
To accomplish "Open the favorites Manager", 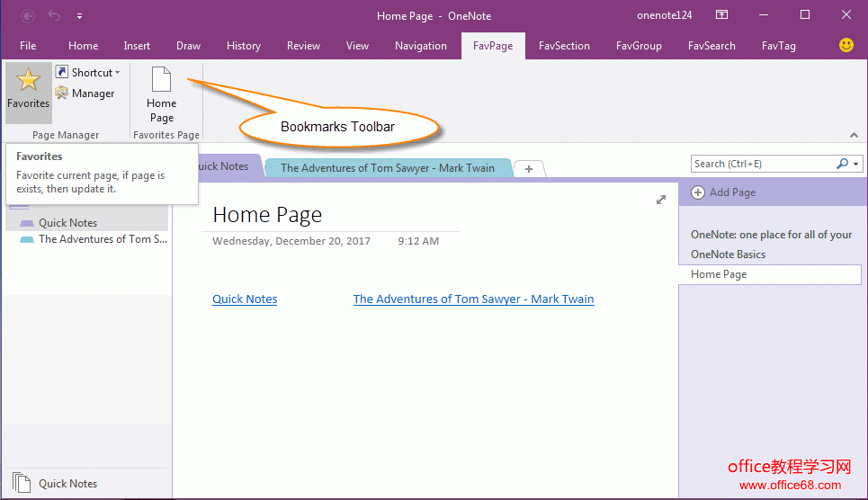I will [x=85, y=94].
